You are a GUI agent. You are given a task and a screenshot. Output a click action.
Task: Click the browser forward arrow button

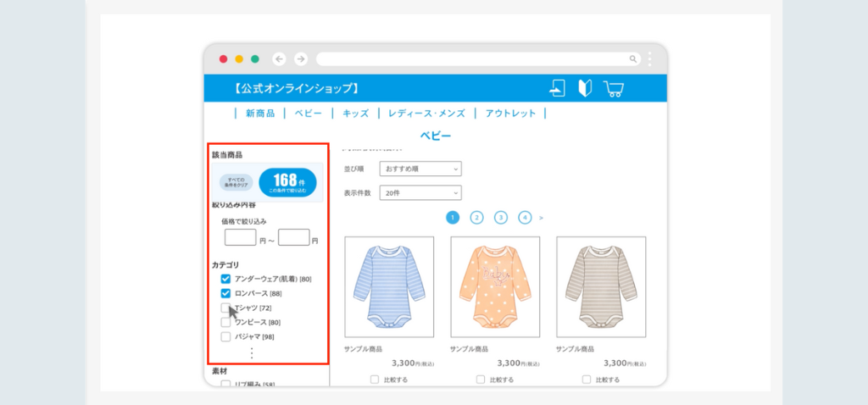(x=301, y=59)
